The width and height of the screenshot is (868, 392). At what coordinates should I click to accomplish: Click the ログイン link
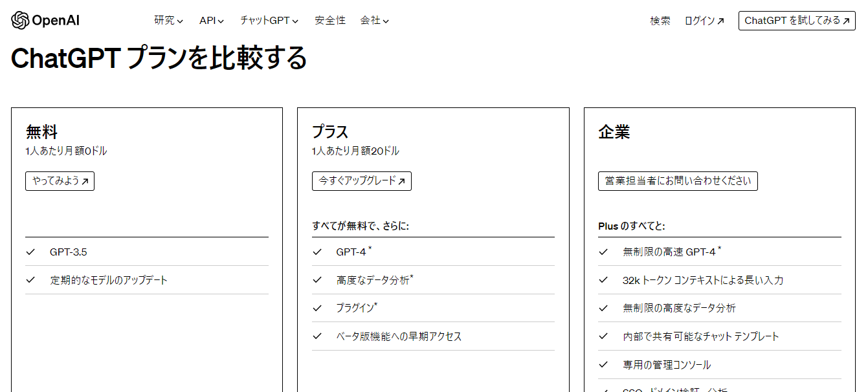point(704,21)
